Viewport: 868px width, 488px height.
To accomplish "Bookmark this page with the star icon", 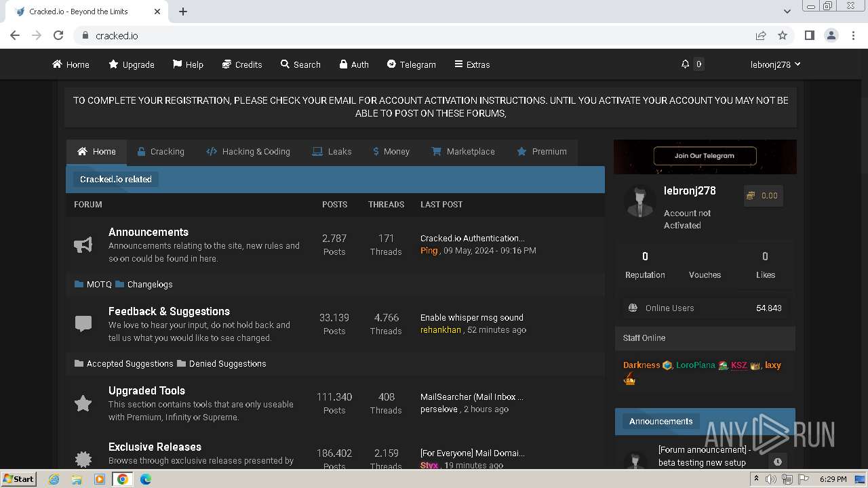I will [x=783, y=35].
